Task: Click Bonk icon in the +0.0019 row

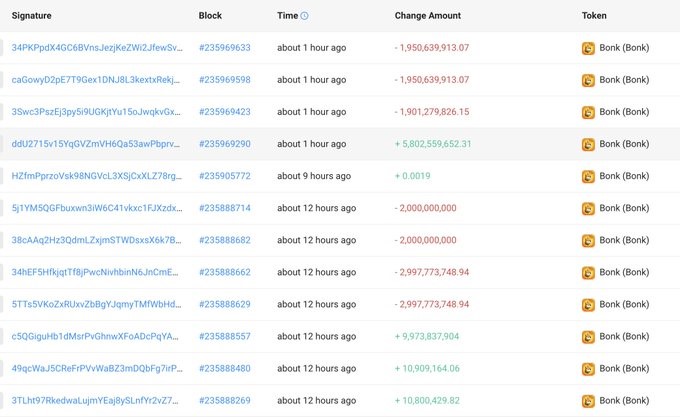Action: click(x=588, y=176)
